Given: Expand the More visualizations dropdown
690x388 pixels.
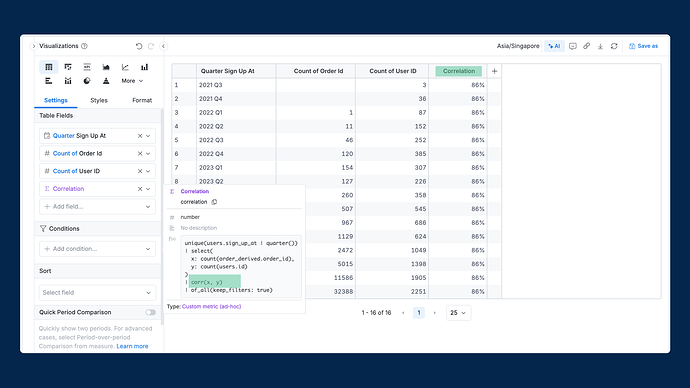Looking at the screenshot, I should coord(132,81).
